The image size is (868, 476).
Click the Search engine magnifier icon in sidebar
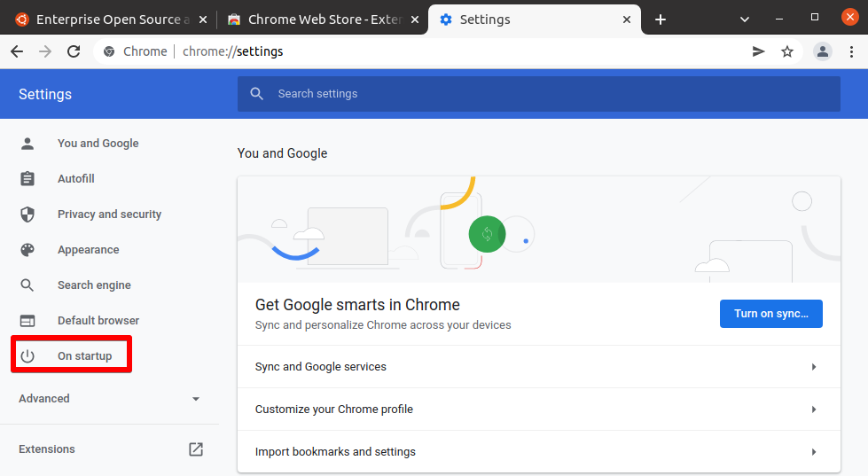pos(27,285)
